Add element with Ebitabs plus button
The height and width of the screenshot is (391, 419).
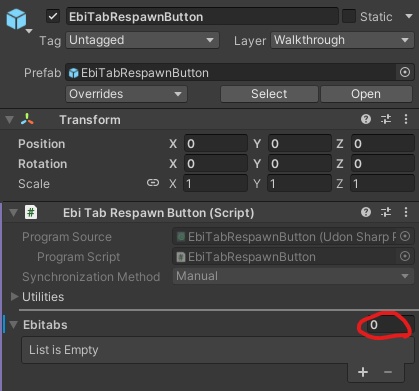pyautogui.click(x=363, y=372)
